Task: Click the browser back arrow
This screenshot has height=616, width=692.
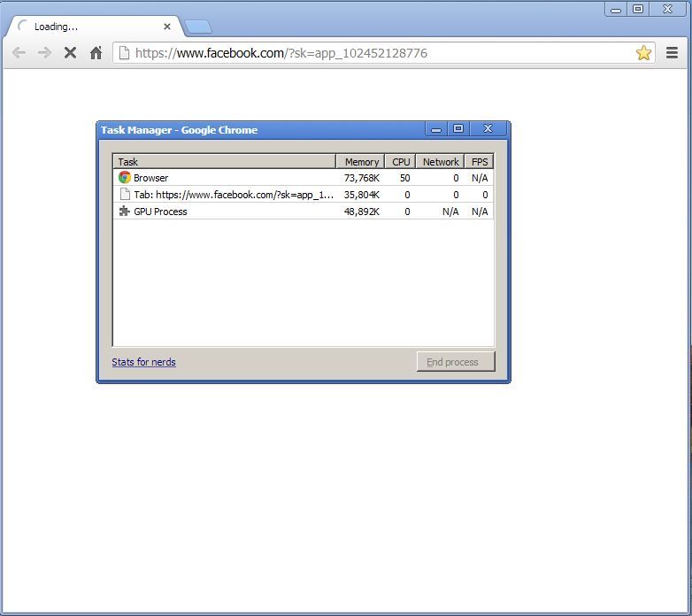Action: tap(19, 53)
